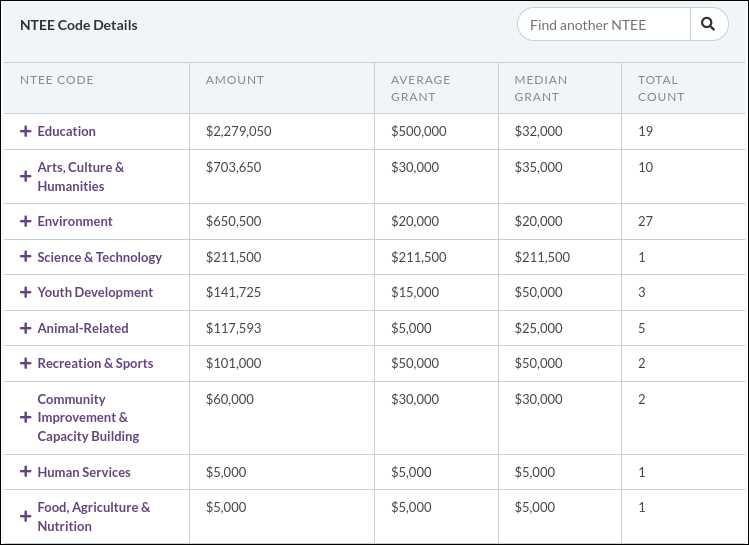Type in the Find another NTEE field
The height and width of the screenshot is (545, 749).
click(x=603, y=25)
